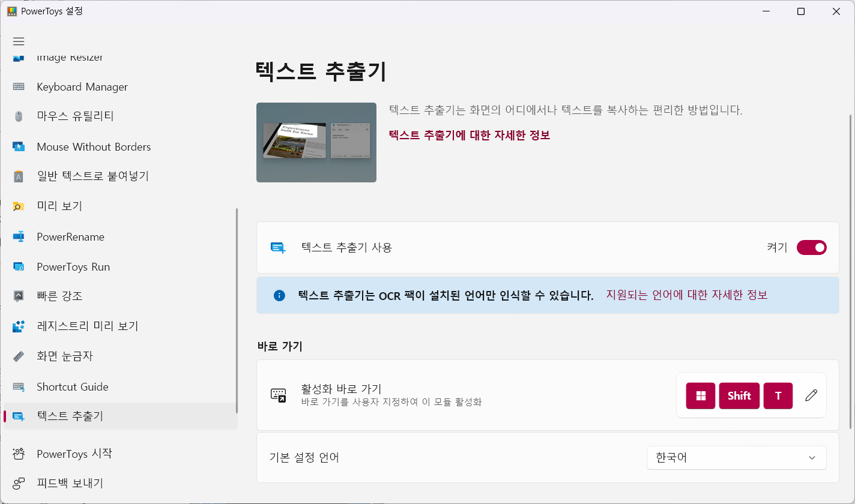Click the 텍스트 추출기 preview thumbnail image

(x=316, y=142)
